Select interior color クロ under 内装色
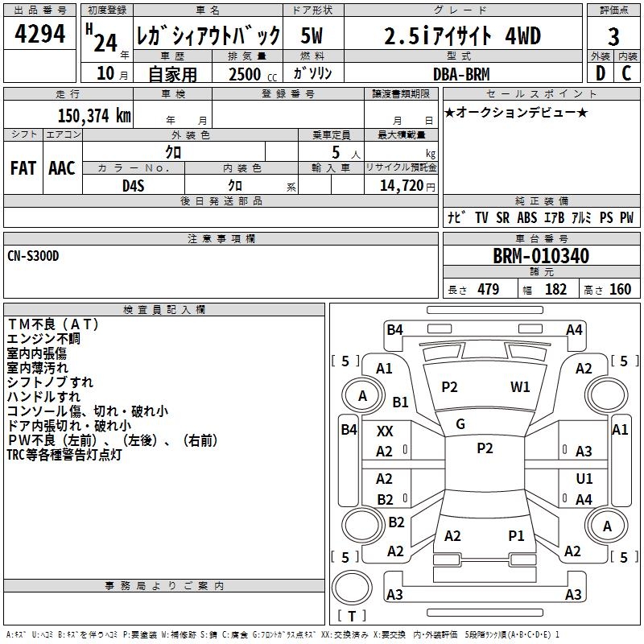The image size is (644, 644). (x=235, y=186)
